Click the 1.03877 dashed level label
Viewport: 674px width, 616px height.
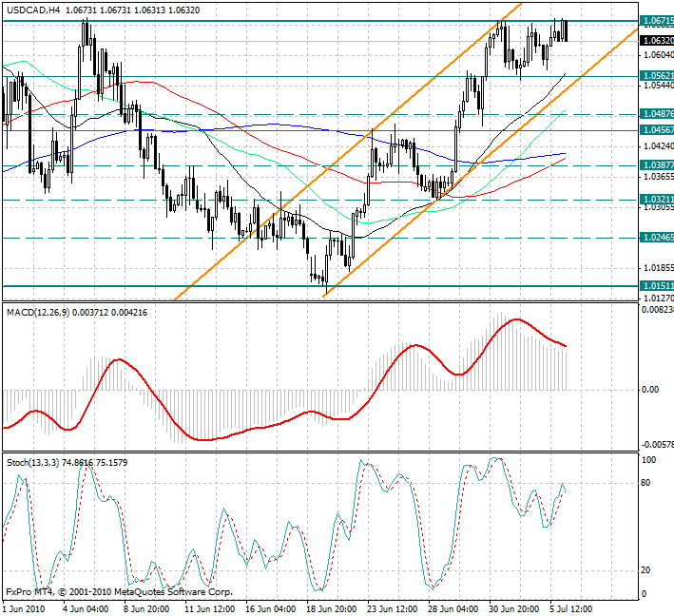(657, 165)
